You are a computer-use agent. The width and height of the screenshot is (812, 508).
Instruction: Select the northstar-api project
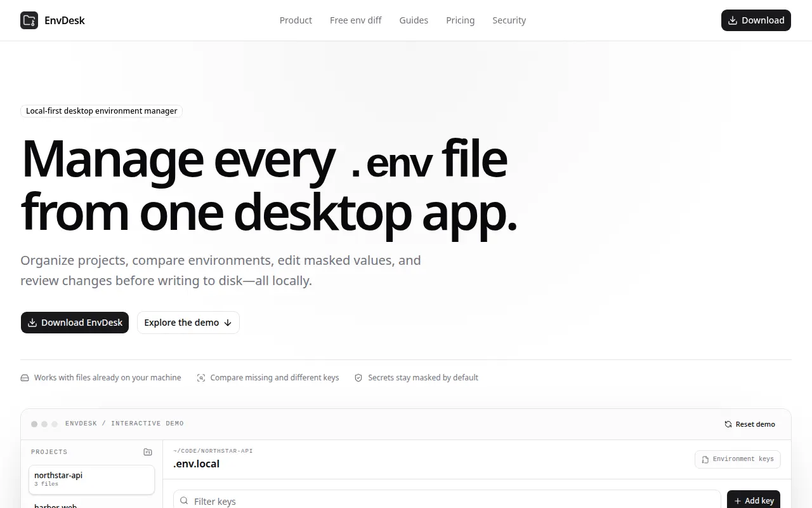[91, 479]
